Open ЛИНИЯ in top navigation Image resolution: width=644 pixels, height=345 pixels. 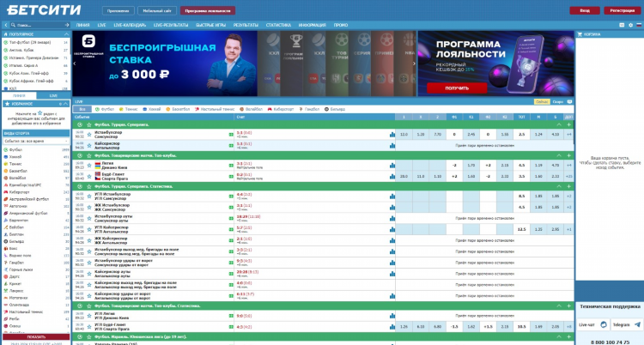(x=82, y=25)
